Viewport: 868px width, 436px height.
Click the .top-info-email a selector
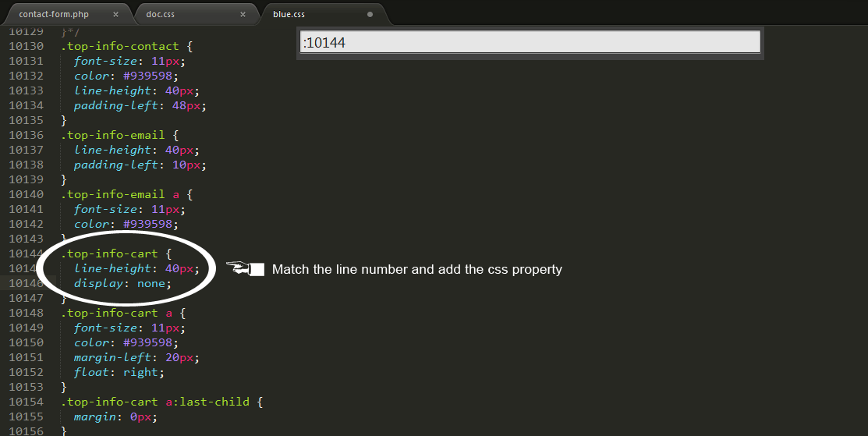120,194
